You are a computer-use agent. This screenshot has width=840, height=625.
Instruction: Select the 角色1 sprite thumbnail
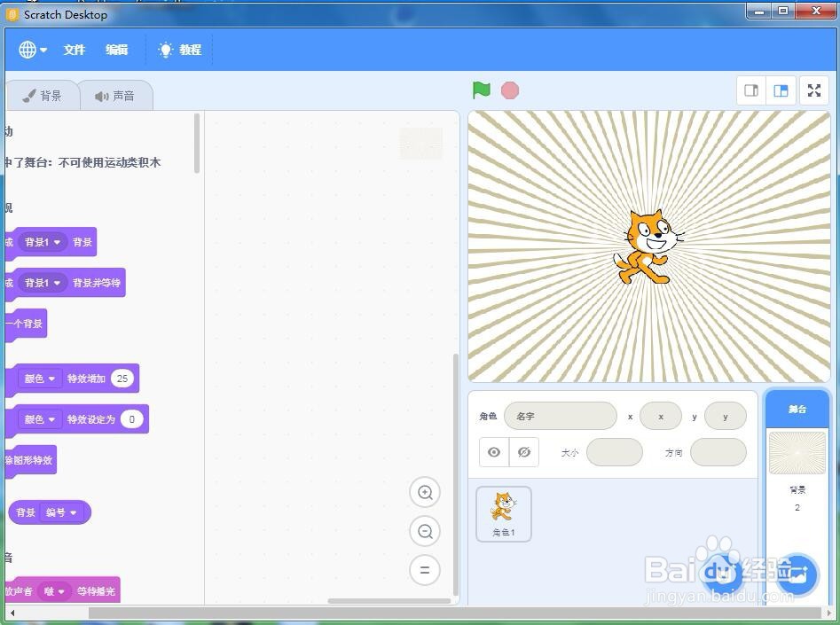click(504, 514)
